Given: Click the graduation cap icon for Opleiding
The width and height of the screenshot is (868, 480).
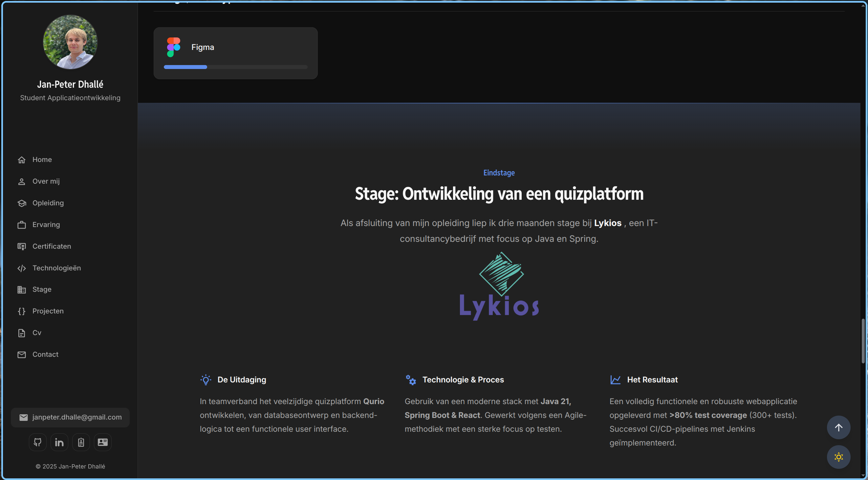Looking at the screenshot, I should coord(22,203).
